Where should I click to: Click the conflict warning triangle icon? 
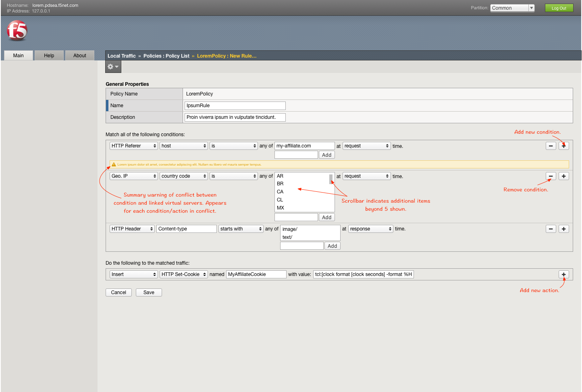pos(114,164)
